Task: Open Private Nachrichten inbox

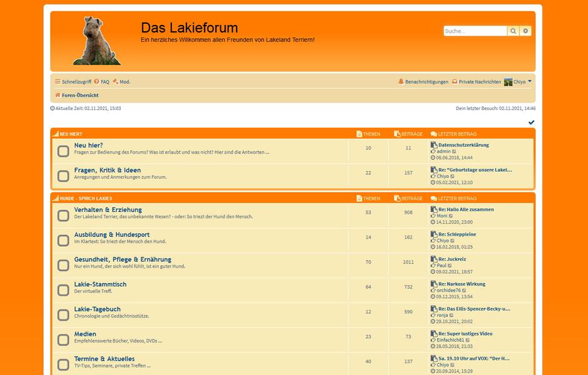Action: click(476, 82)
